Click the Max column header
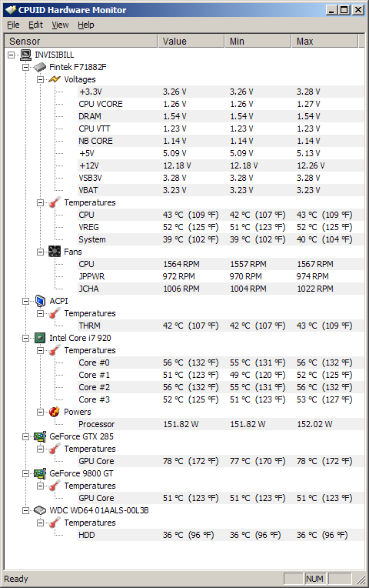The image size is (369, 588). click(324, 41)
